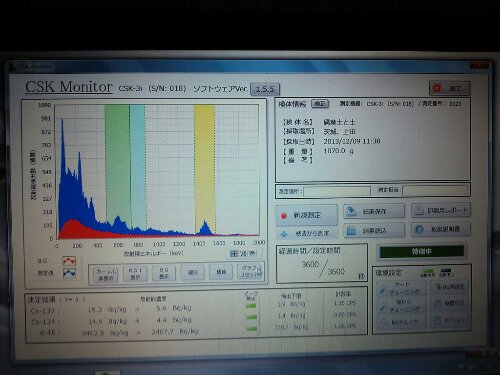Open the 取扱説明書 manual help button
500x375 pixels.
coord(441,229)
